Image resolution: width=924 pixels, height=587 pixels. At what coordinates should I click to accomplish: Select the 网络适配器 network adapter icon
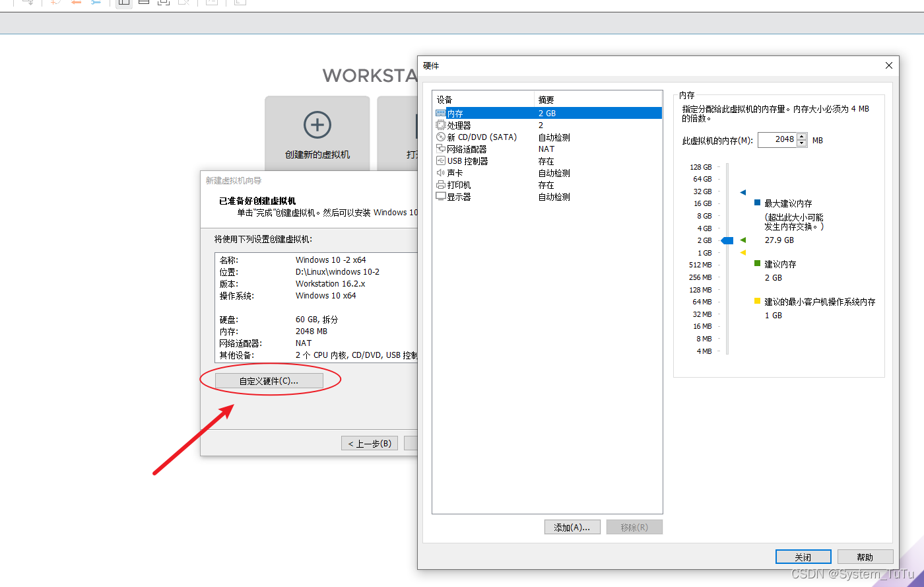(441, 149)
